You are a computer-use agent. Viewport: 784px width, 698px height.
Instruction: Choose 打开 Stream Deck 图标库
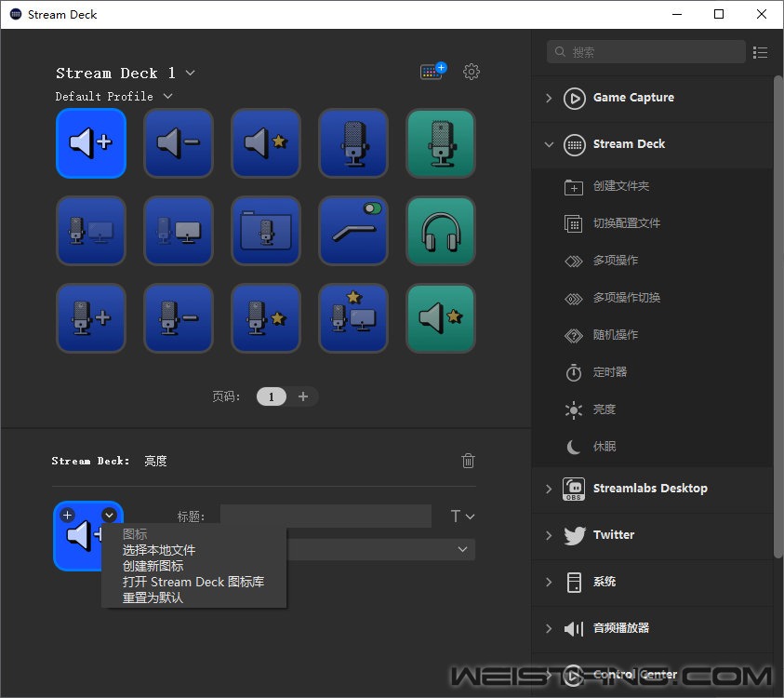point(193,582)
